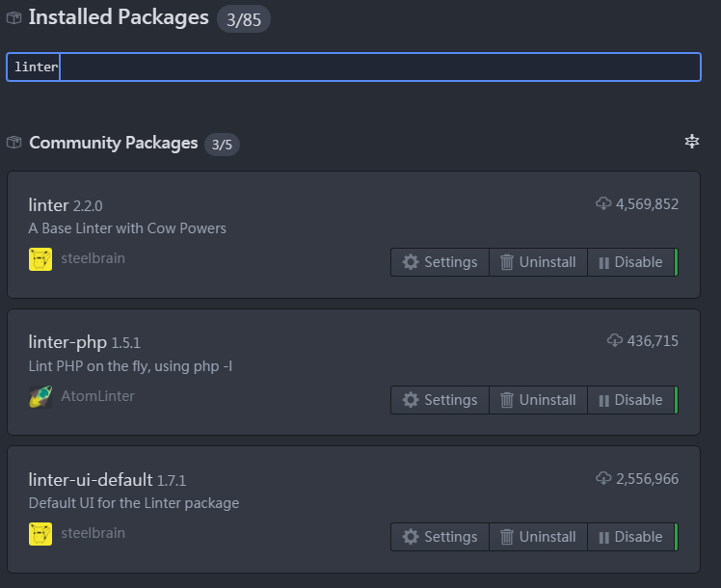Open Settings for linter-php
721x588 pixels.
[440, 400]
